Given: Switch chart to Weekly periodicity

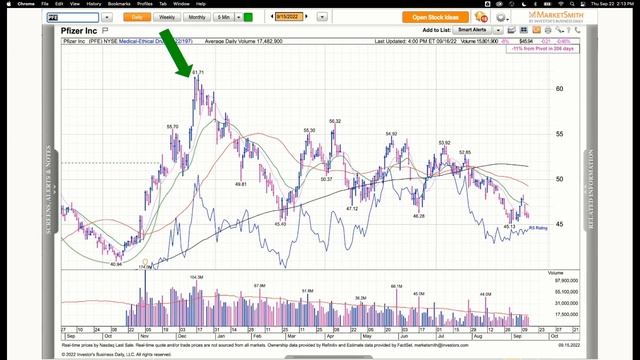Looking at the screenshot, I should 167,17.
